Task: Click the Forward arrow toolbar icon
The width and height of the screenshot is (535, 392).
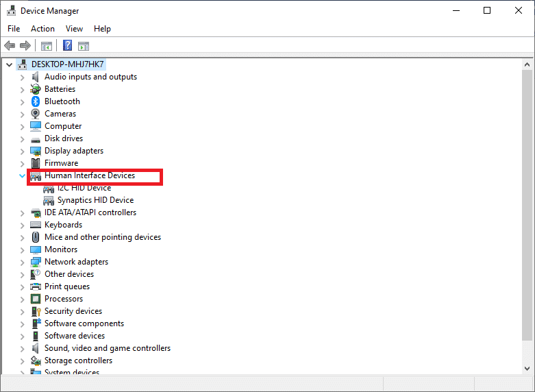Action: pos(25,46)
